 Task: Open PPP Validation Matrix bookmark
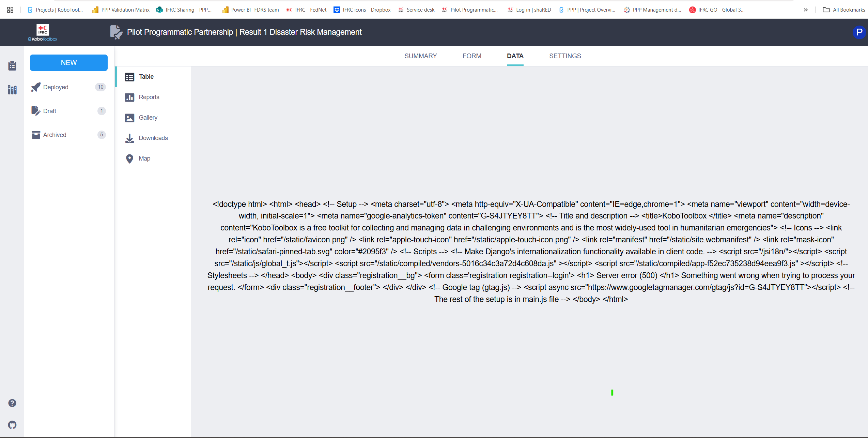coord(121,10)
